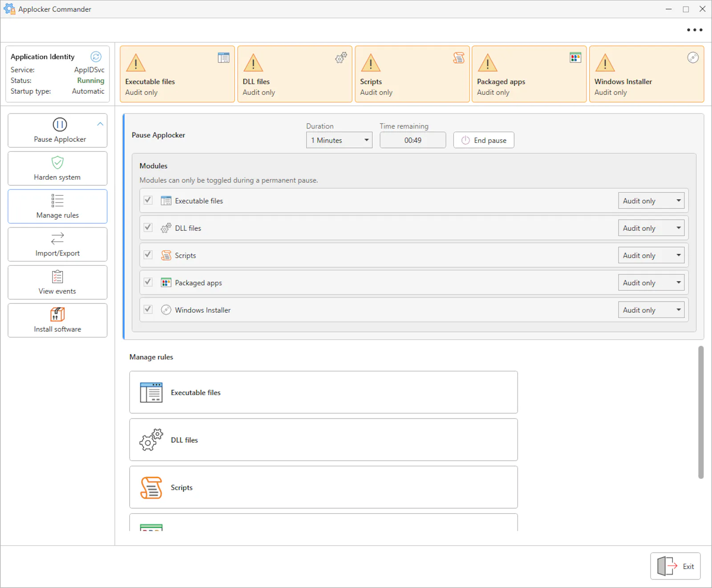Viewport: 712px width, 588px height.
Task: Click warning triangle on Scripts card
Action: tap(371, 63)
